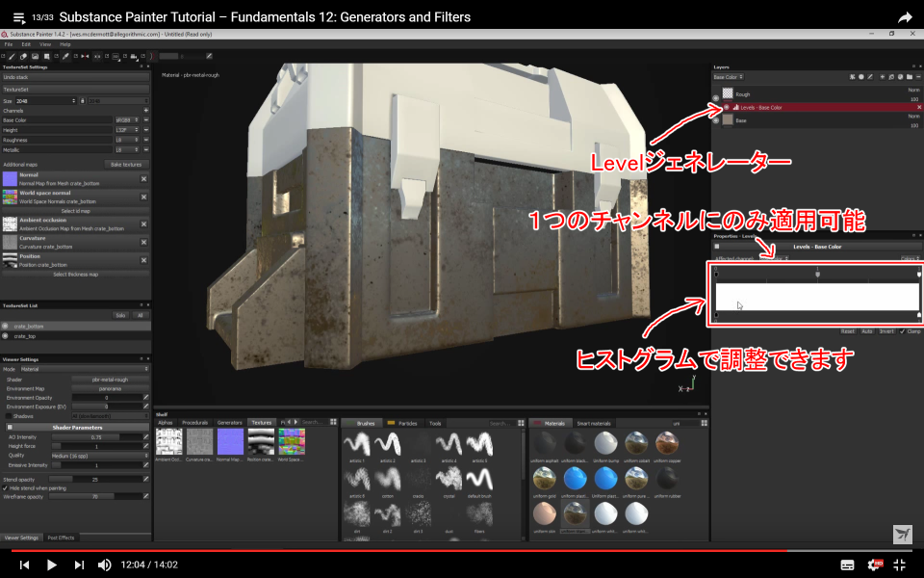The height and width of the screenshot is (578, 924).
Task: Open Roughness L8 format dropdown
Action: tap(127, 141)
